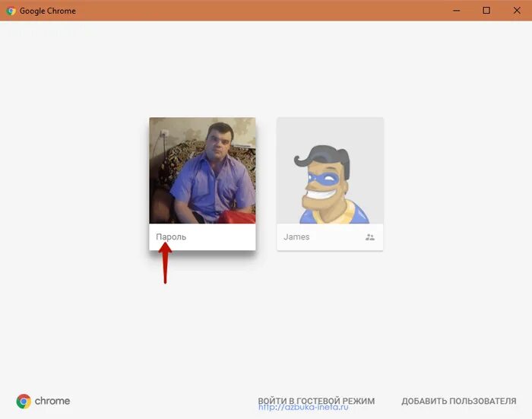Minimize the Google Chrome window
The image size is (532, 419).
[x=457, y=11]
